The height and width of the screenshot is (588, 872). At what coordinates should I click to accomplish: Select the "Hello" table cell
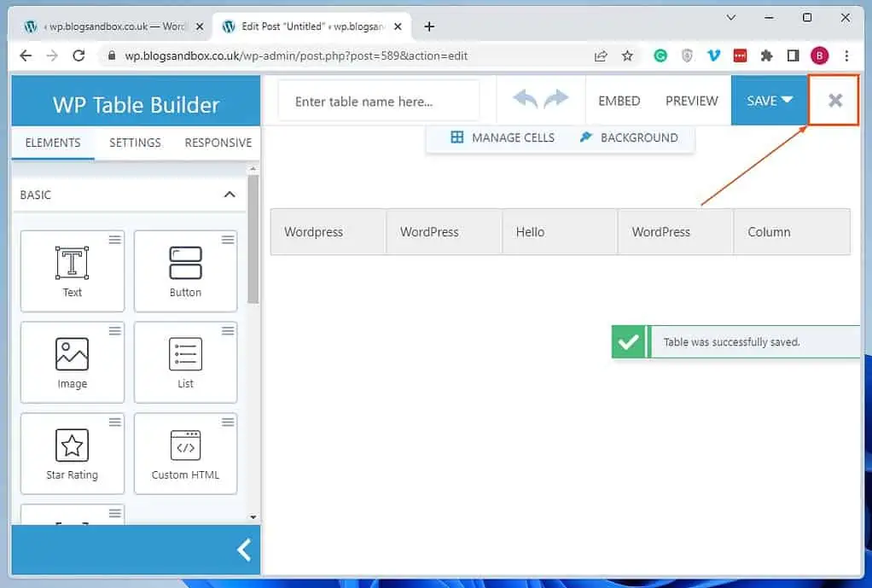(560, 232)
